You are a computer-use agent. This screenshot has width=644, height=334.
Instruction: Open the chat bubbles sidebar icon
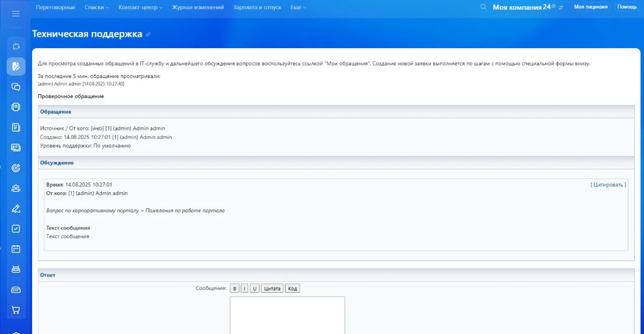point(16,87)
